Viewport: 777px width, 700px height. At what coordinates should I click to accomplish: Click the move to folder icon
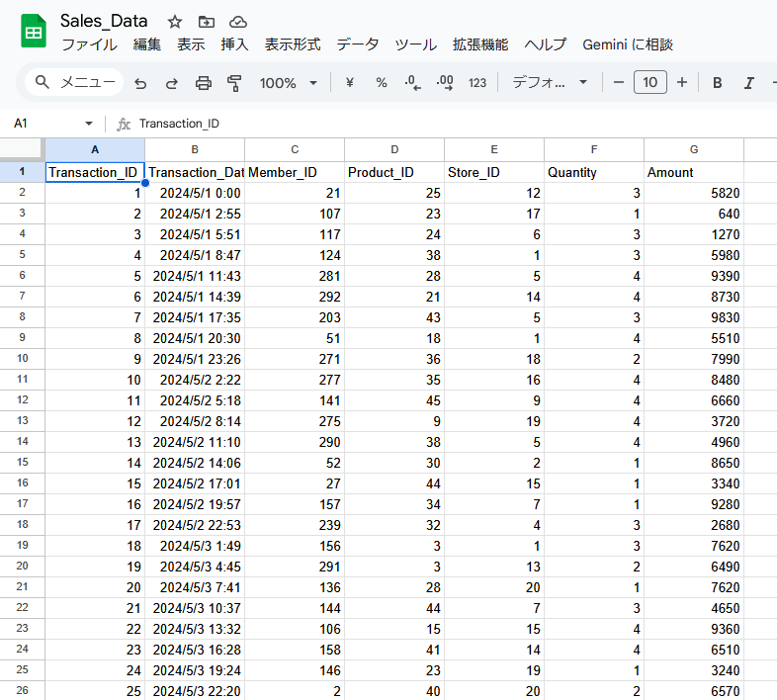(206, 21)
